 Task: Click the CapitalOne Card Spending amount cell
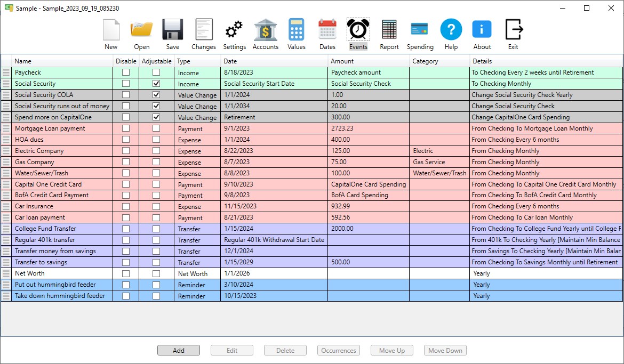tap(369, 184)
